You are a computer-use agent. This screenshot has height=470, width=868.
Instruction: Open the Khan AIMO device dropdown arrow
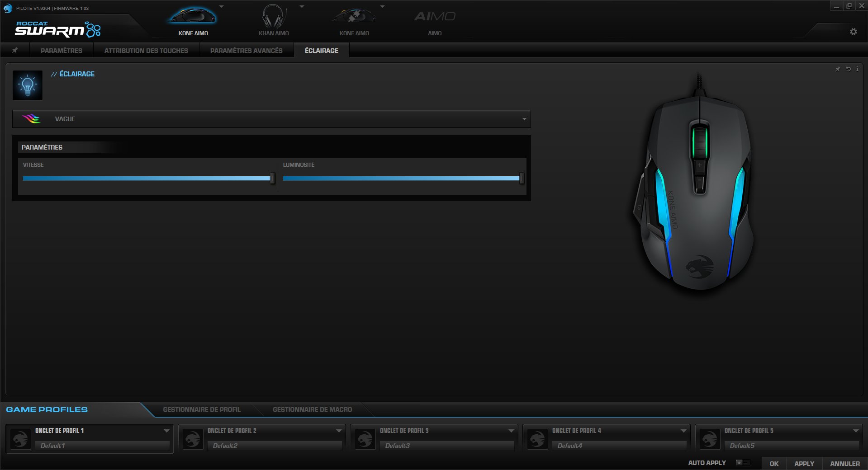click(x=301, y=6)
